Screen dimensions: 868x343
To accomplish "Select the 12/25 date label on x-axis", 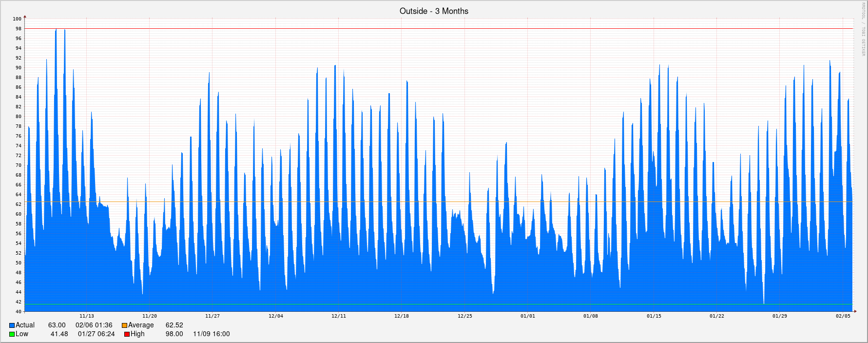I will 464,316.
